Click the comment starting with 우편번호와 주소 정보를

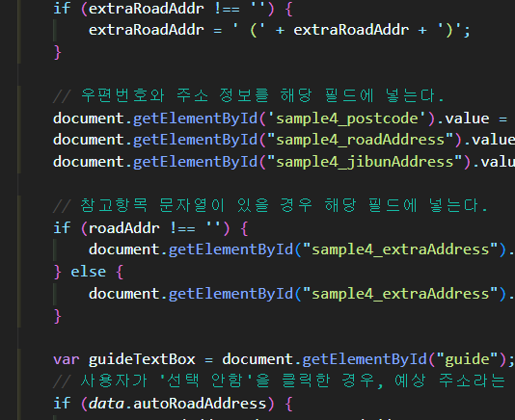[249, 95]
